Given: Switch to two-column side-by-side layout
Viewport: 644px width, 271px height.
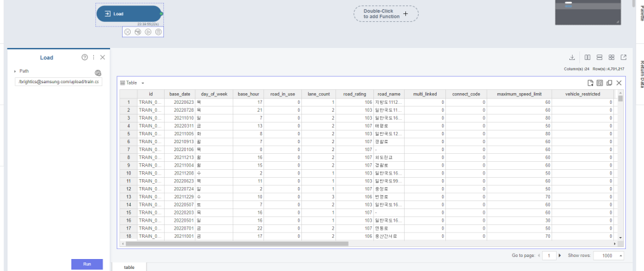Looking at the screenshot, I should 588,57.
